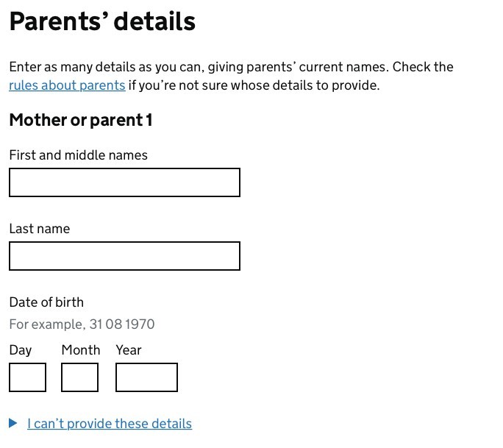Click the 'For example, 31 08 1970' hint

coord(82,324)
